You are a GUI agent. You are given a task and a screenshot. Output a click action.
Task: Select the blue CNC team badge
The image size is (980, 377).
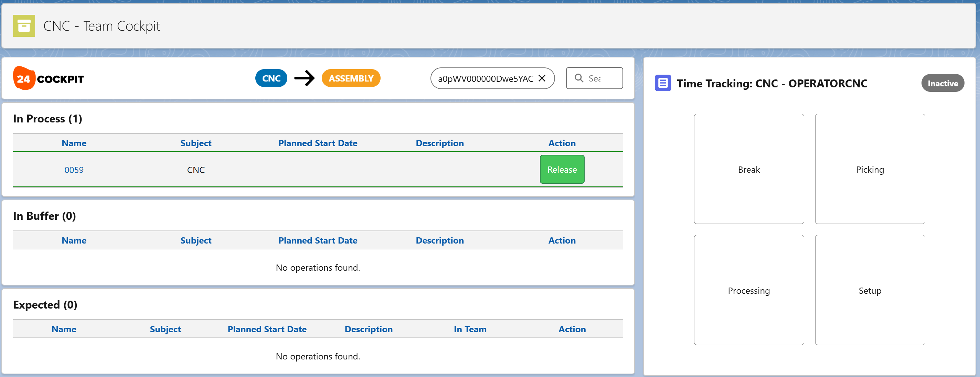click(x=271, y=78)
